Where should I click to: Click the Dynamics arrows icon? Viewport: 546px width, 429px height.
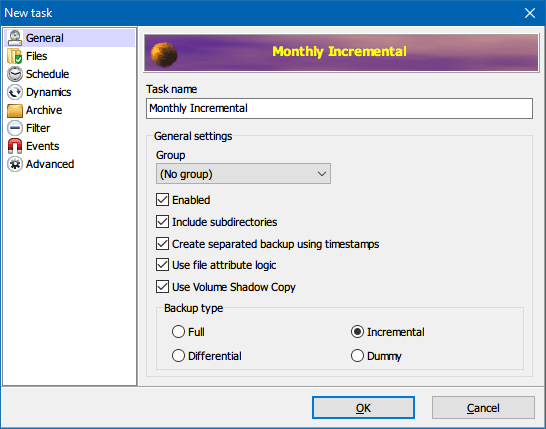(15, 92)
